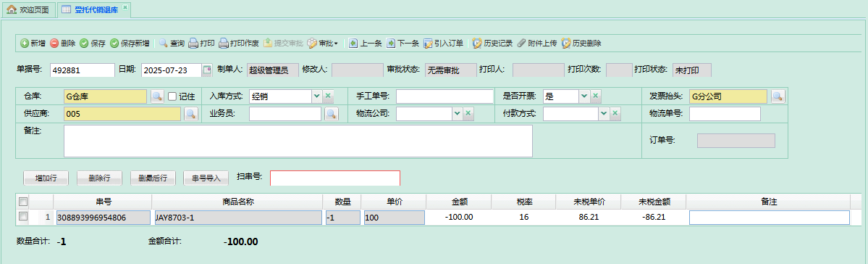The width and height of the screenshot is (868, 264).
Task: Clear the 是否开票 selection
Action: pyautogui.click(x=596, y=96)
